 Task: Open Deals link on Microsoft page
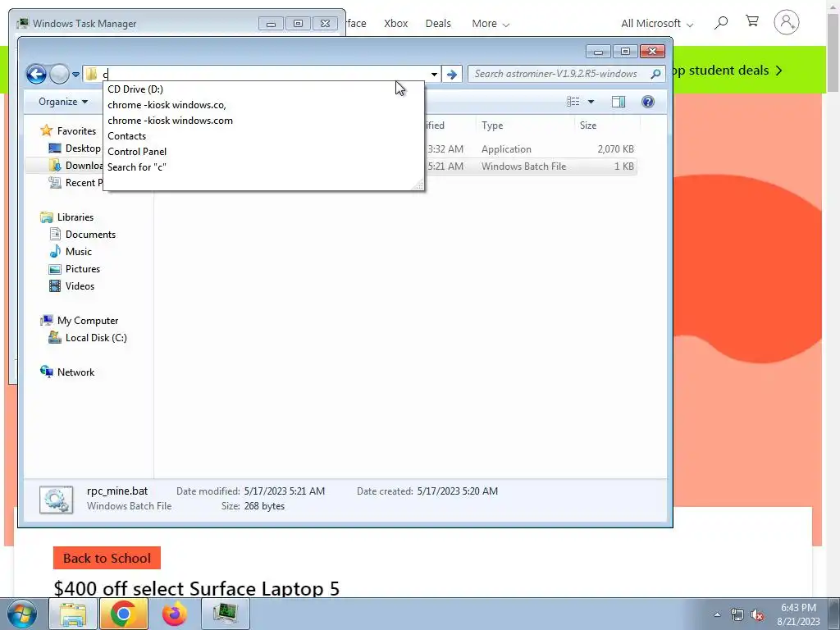click(x=438, y=24)
